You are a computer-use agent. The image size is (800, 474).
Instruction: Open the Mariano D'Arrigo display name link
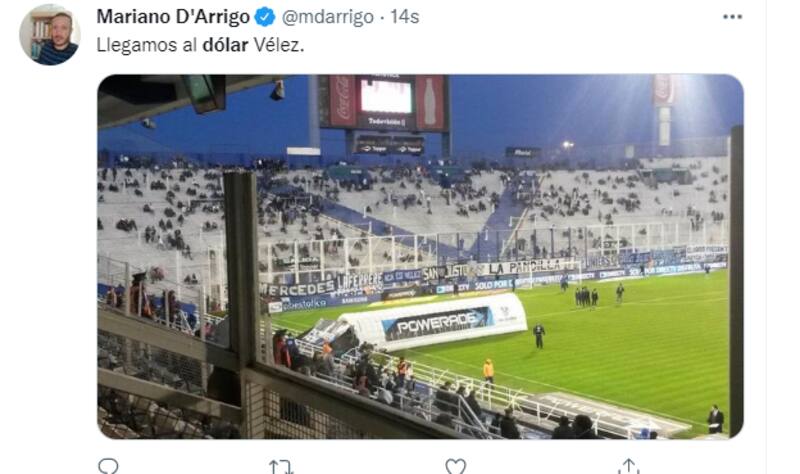pyautogui.click(x=173, y=17)
